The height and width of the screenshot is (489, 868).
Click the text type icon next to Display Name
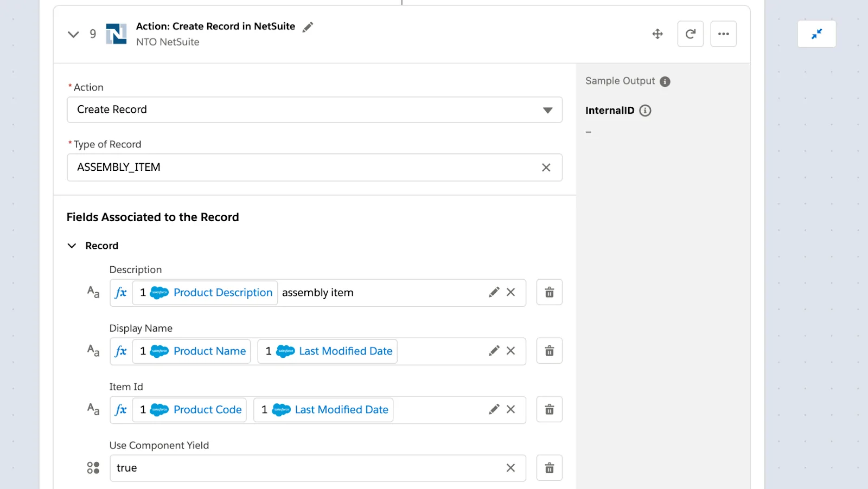pyautogui.click(x=92, y=351)
